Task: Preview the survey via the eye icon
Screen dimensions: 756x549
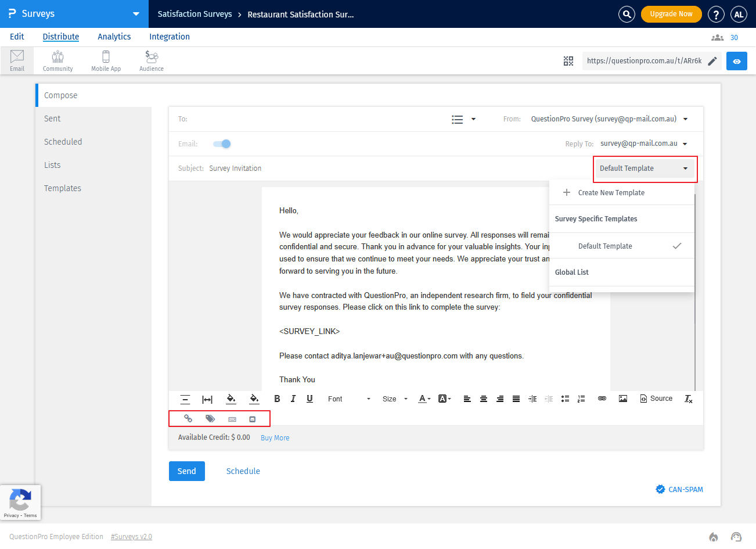Action: (x=736, y=60)
